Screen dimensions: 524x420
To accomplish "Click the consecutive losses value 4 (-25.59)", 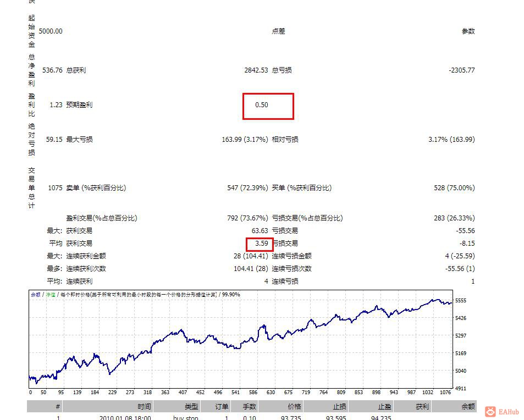I will pos(460,256).
